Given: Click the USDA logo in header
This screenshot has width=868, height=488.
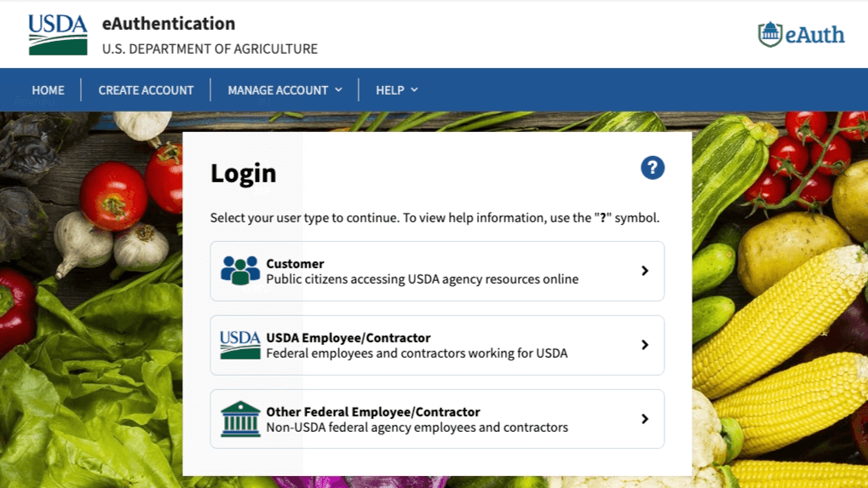Looking at the screenshot, I should (x=58, y=35).
